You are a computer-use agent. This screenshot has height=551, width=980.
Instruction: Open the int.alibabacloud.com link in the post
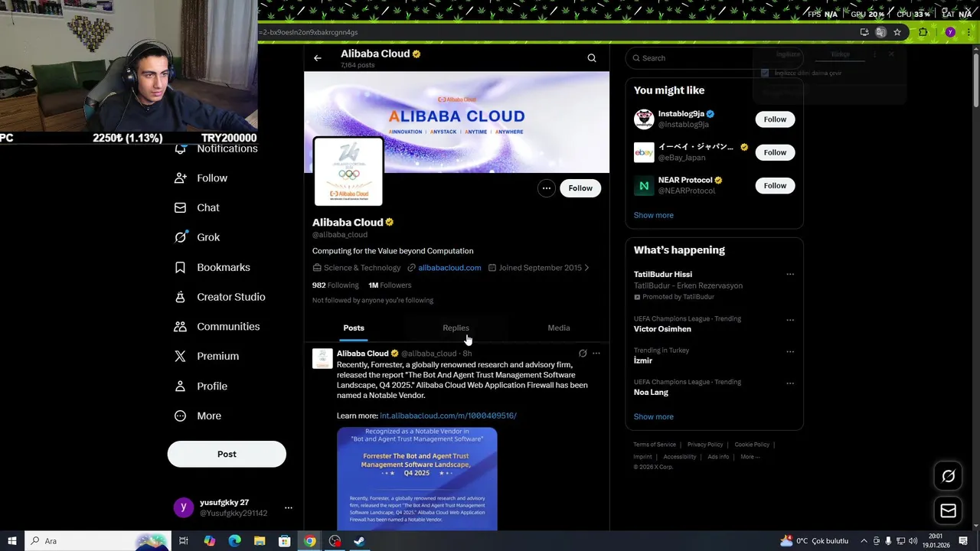coord(448,416)
